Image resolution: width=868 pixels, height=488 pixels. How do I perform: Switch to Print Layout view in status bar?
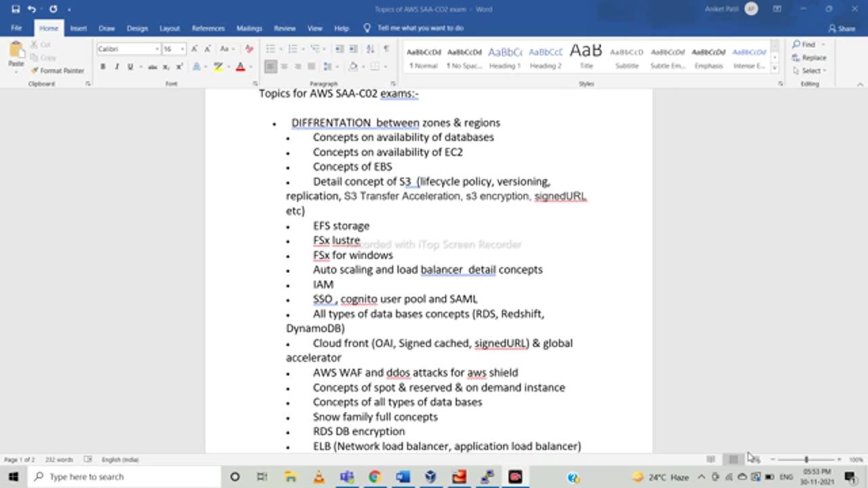(x=733, y=460)
